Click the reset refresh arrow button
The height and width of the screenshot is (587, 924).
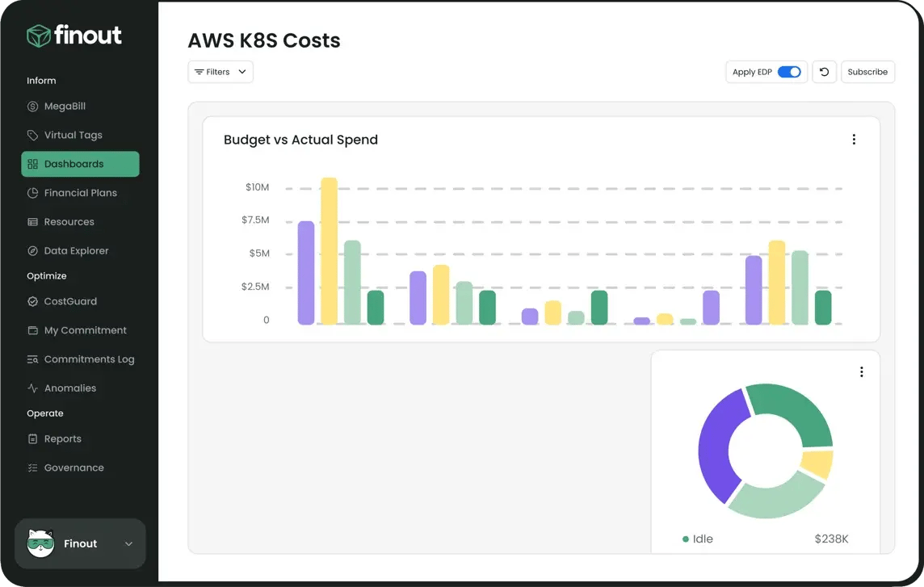pyautogui.click(x=825, y=72)
